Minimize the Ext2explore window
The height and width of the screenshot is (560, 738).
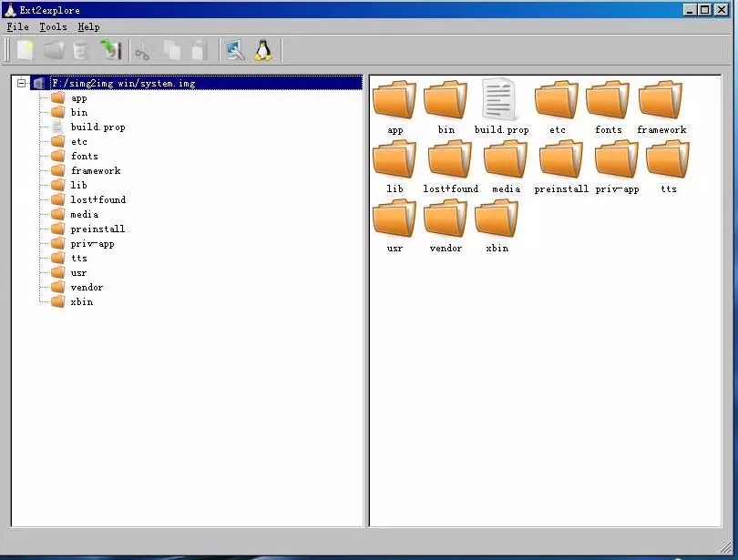point(690,9)
